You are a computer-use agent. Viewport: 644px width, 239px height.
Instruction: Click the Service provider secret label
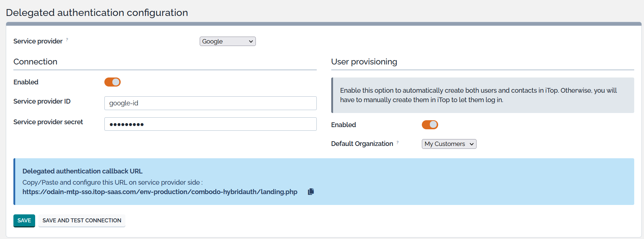click(x=48, y=122)
